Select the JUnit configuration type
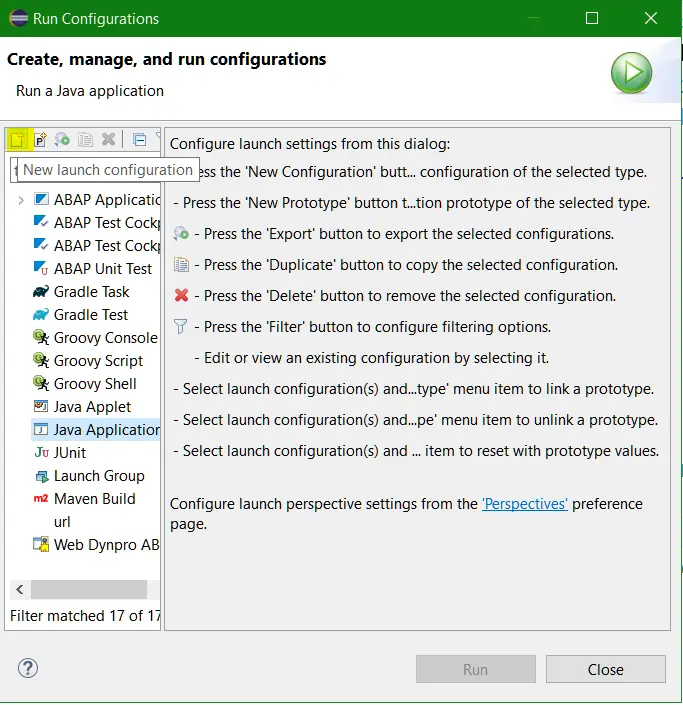This screenshot has height=705, width=683. [69, 453]
